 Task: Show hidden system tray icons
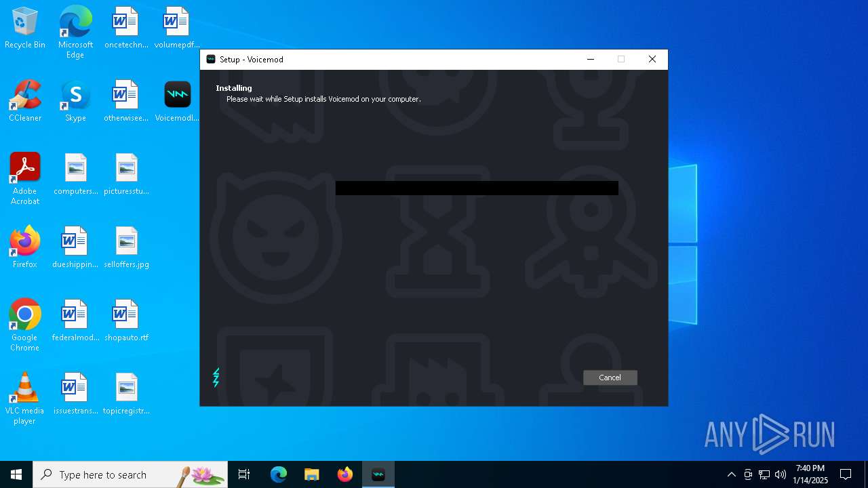pos(731,474)
